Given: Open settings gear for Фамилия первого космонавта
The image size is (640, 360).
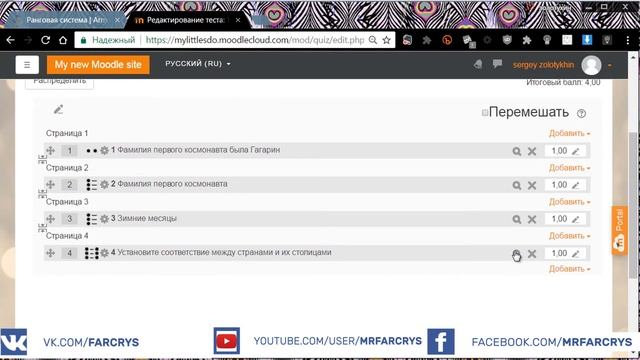Looking at the screenshot, I should pos(104,184).
